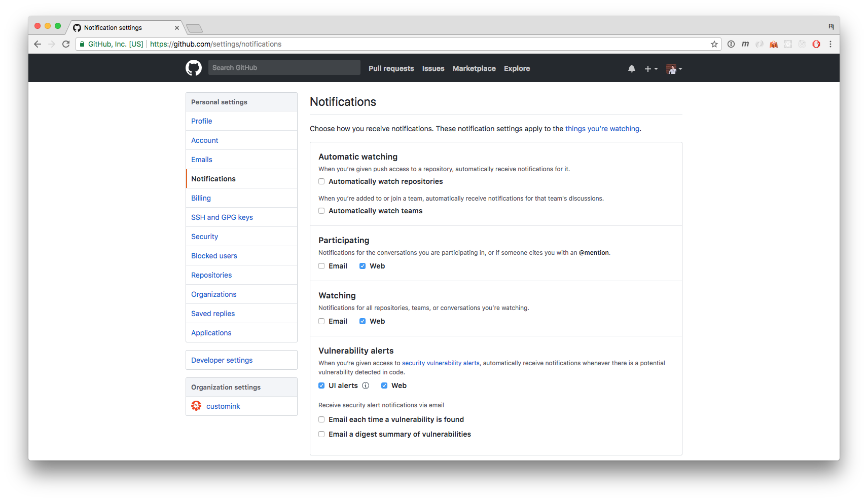Go to Blocked users settings
The image size is (868, 501).
(214, 256)
